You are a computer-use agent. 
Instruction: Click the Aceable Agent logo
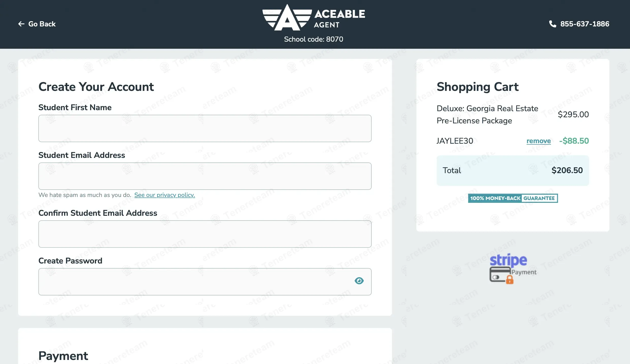click(x=313, y=17)
